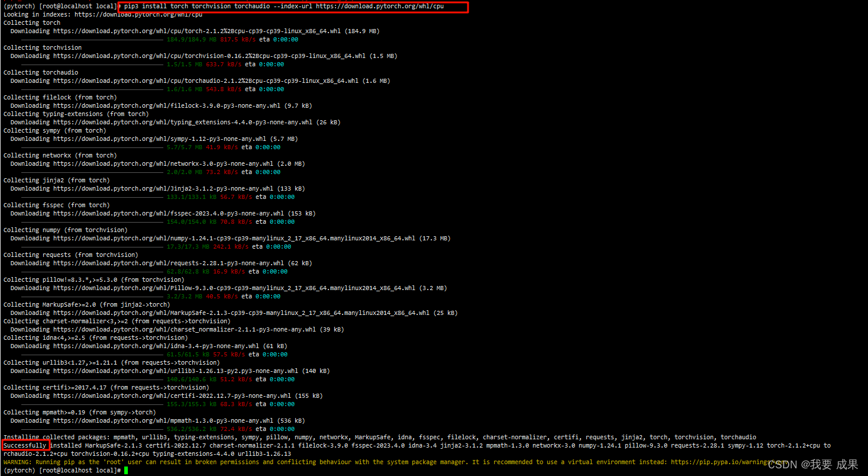This screenshot has height=476, width=868.
Task: Open the pip.pypa.io link in the warning line
Action: click(728, 462)
